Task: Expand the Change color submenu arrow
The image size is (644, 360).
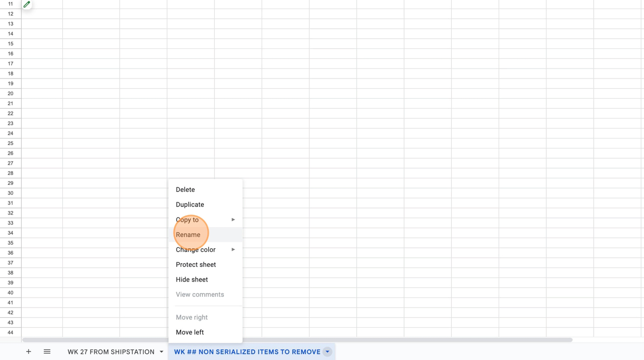Action: point(233,250)
